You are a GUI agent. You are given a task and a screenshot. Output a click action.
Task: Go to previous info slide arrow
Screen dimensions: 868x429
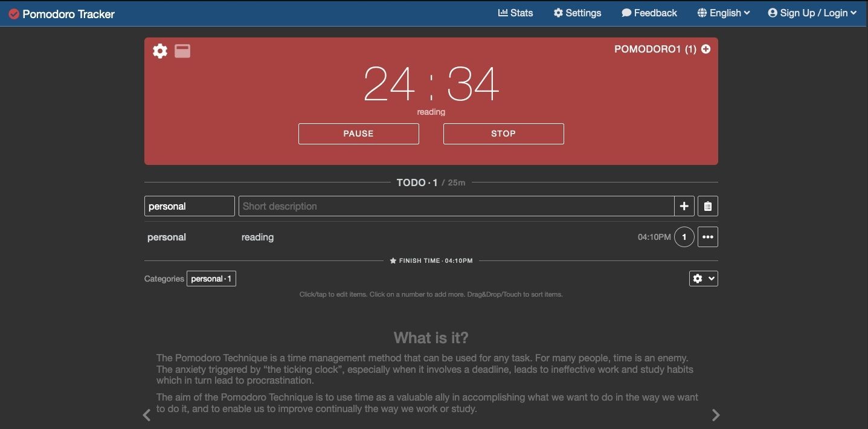point(147,415)
